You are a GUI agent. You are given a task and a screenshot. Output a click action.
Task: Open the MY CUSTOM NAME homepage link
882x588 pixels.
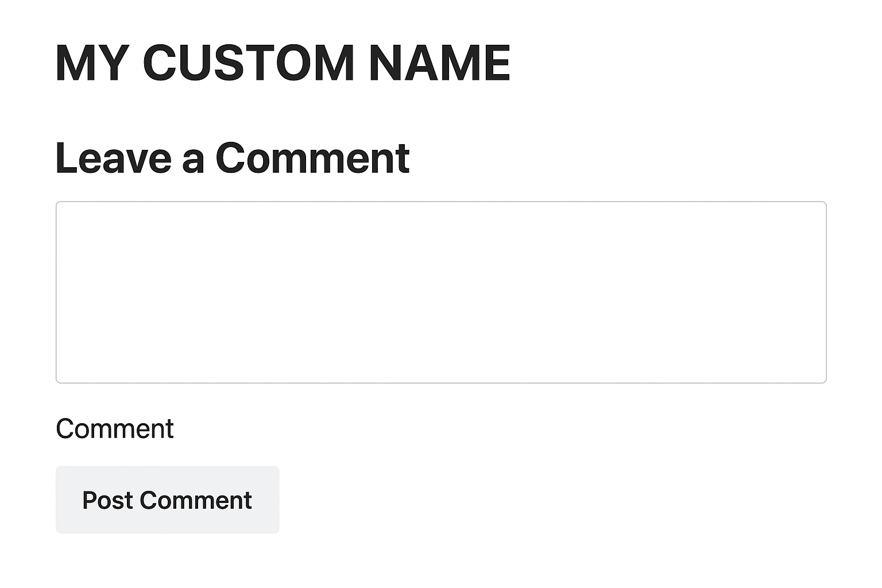pyautogui.click(x=283, y=63)
